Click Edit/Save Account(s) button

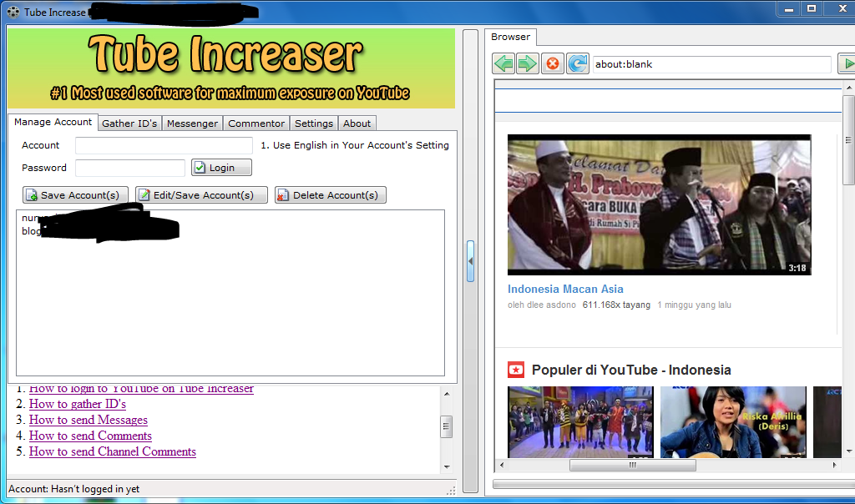(x=201, y=195)
